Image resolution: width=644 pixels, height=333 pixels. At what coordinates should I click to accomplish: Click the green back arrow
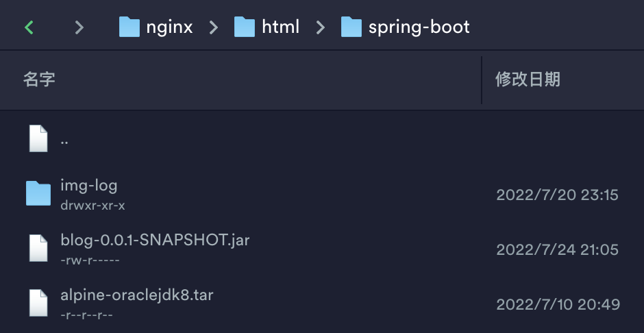pyautogui.click(x=29, y=27)
